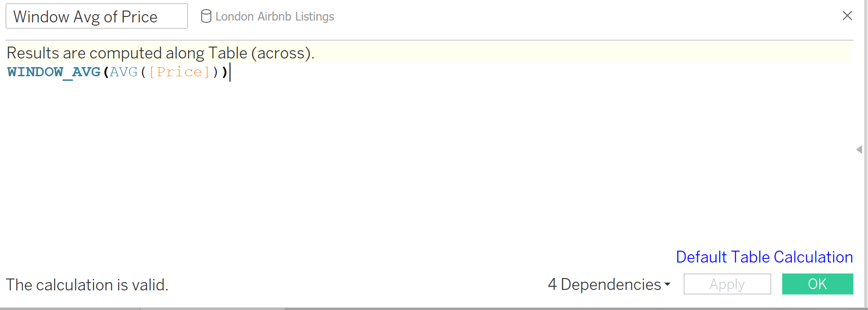The width and height of the screenshot is (868, 310).
Task: Click the opening parenthesis before [Price]
Action: pos(143,72)
